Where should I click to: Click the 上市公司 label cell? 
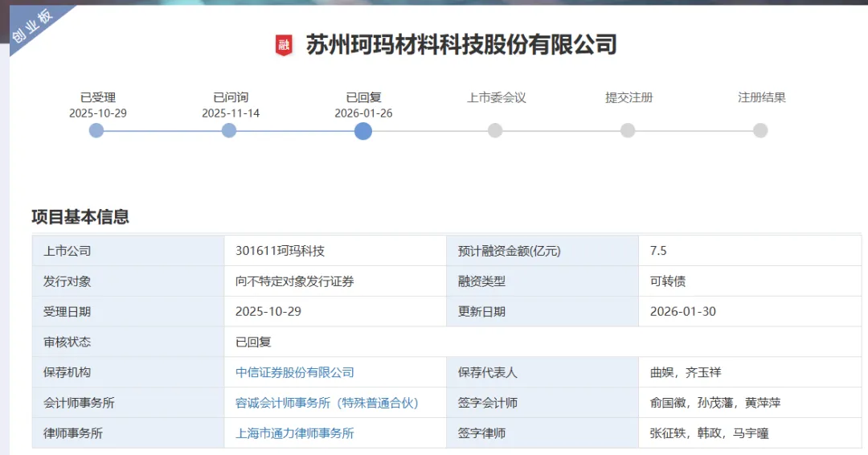click(128, 251)
